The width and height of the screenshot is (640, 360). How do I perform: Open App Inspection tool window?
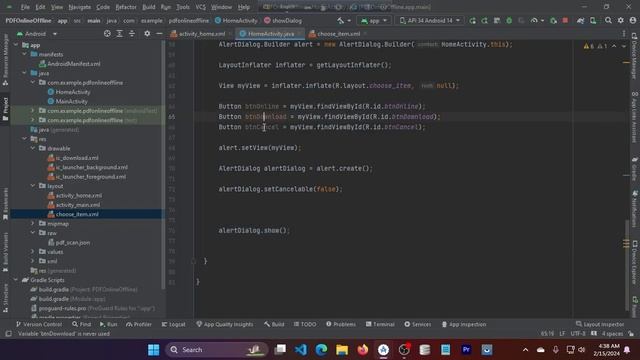(x=464, y=324)
